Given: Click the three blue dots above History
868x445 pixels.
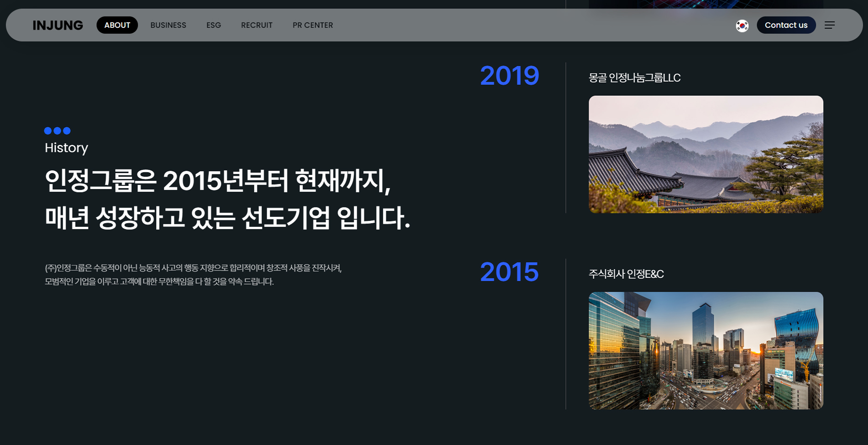Looking at the screenshot, I should pos(57,131).
